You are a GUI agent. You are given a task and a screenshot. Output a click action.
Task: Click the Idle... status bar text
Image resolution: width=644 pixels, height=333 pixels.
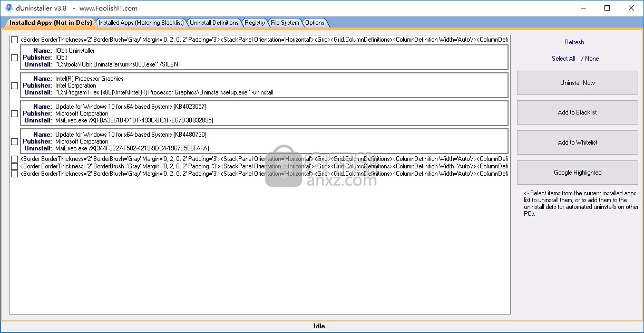click(x=322, y=326)
